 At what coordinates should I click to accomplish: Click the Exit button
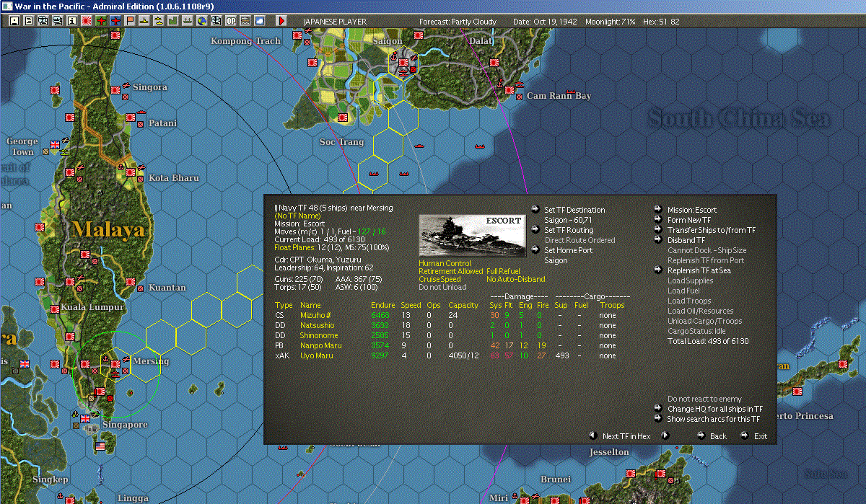(761, 436)
